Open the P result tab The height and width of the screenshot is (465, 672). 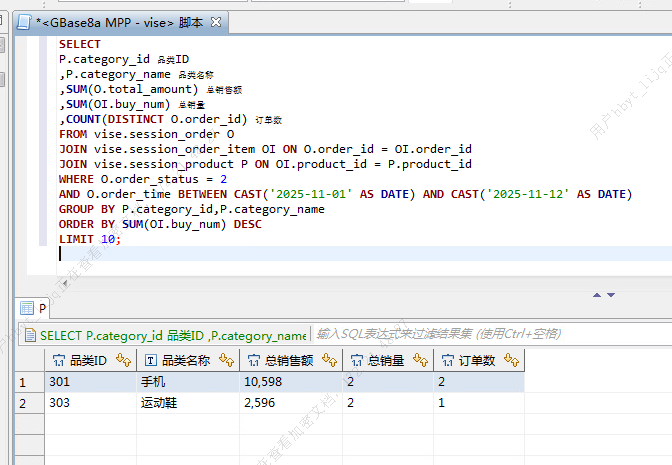point(33,308)
